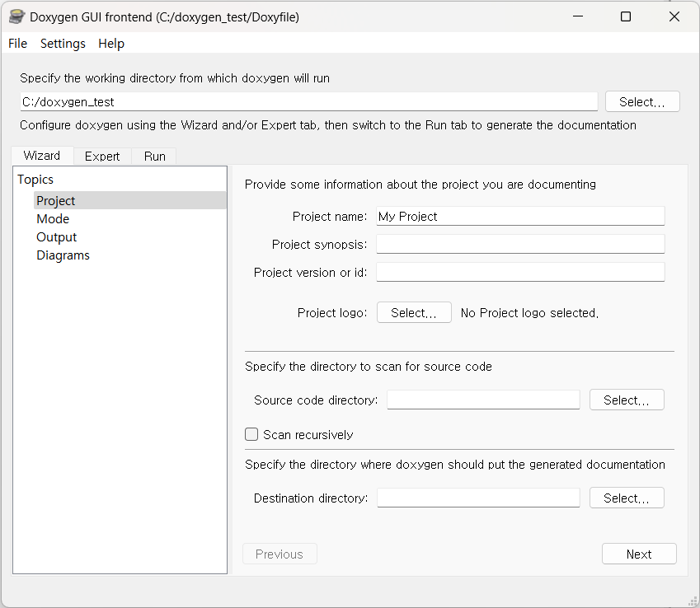700x608 pixels.
Task: Click the Source code directory field
Action: [x=483, y=400]
